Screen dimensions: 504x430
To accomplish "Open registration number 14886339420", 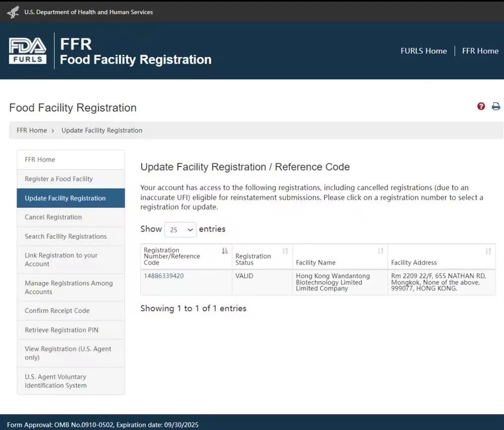I will [164, 276].
